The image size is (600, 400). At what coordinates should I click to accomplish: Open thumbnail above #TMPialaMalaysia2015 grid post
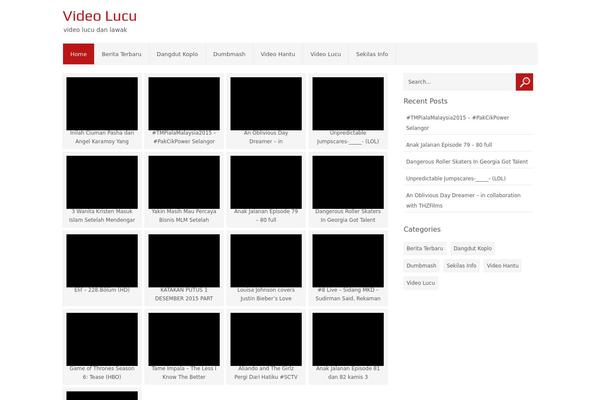point(184,103)
